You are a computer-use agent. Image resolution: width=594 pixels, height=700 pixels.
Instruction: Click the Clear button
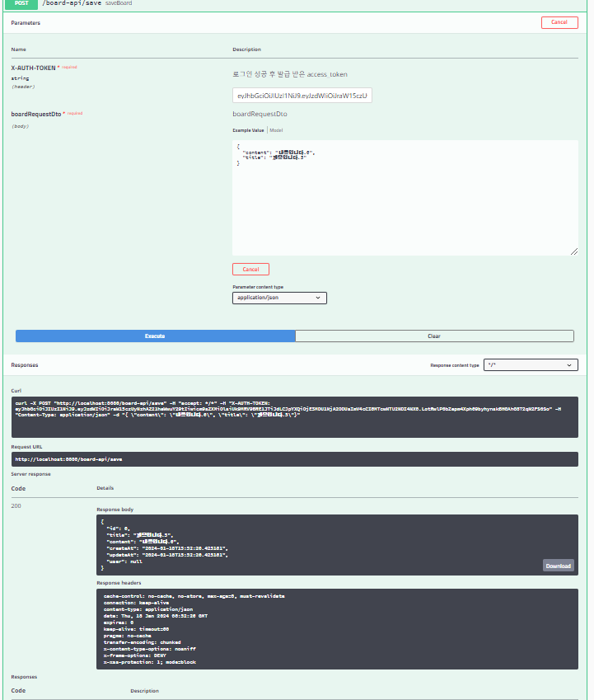pos(434,336)
